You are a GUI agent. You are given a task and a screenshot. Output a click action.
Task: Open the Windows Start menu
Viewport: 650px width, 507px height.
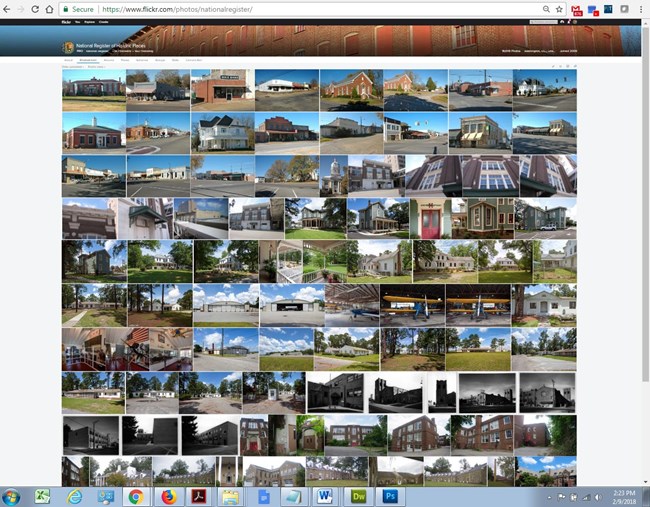[x=12, y=496]
